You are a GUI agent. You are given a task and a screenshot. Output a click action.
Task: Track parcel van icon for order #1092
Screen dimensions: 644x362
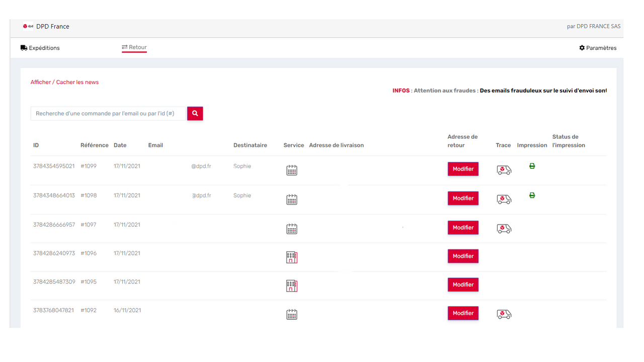(504, 314)
